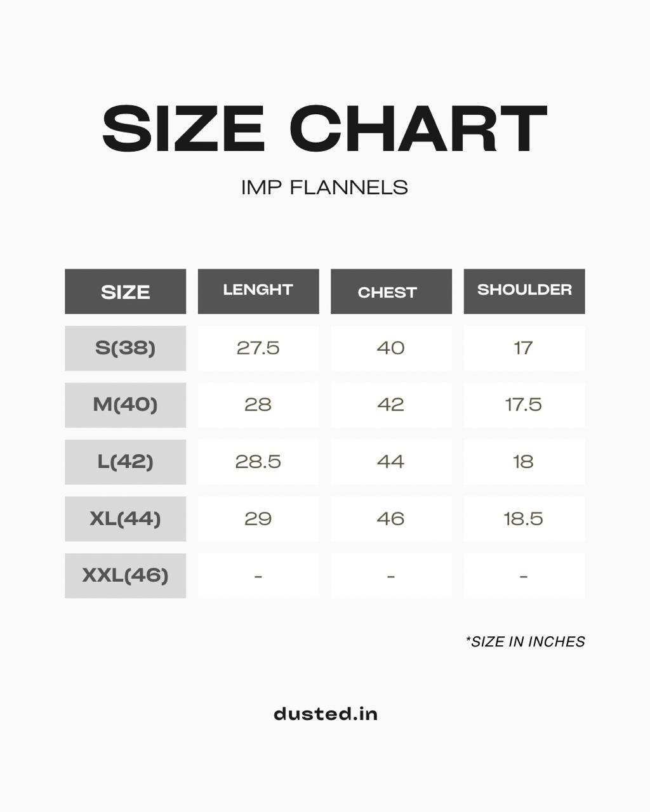Click the length value 28.5 cell
Image resolution: width=650 pixels, height=812 pixels.
pos(258,462)
